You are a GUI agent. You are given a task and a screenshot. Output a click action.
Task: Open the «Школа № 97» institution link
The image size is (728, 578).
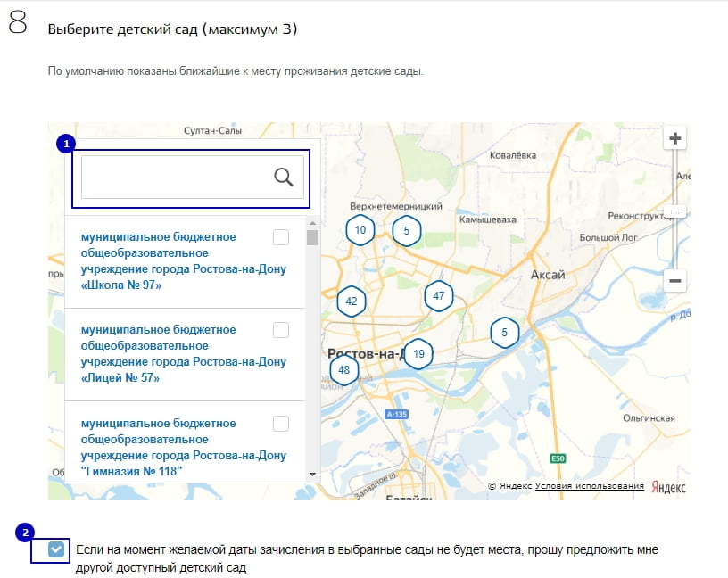pos(183,261)
